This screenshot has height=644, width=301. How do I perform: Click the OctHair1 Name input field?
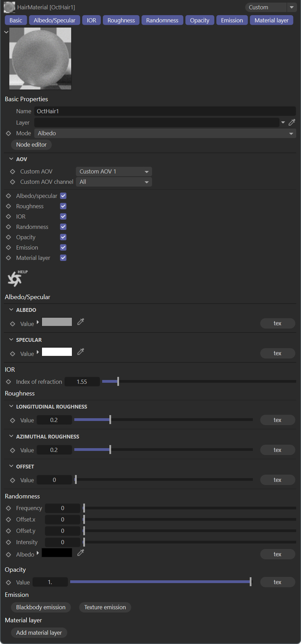tap(165, 111)
